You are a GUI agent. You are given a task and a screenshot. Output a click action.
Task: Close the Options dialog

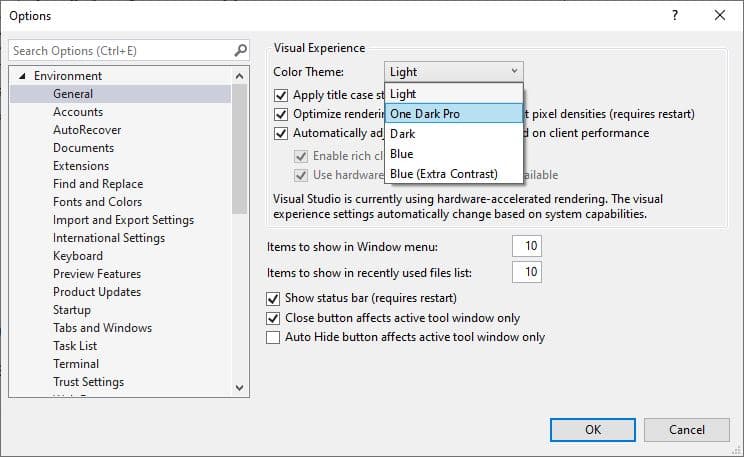(x=720, y=15)
